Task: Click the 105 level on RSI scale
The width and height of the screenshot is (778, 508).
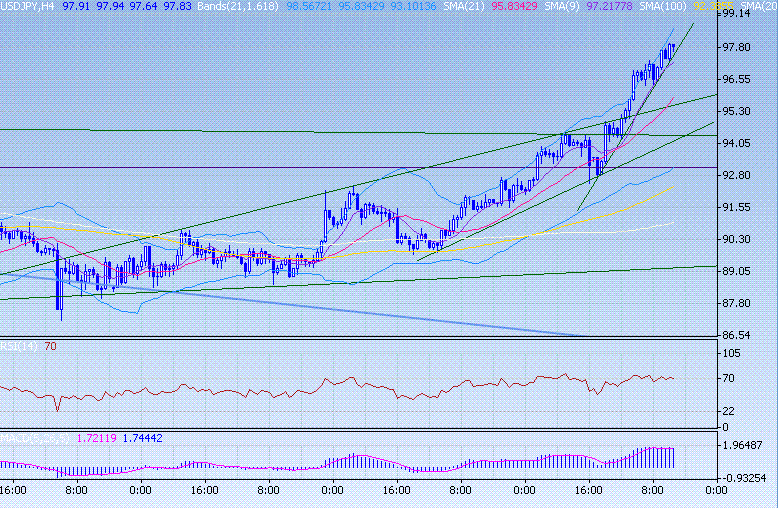Action: tap(731, 354)
